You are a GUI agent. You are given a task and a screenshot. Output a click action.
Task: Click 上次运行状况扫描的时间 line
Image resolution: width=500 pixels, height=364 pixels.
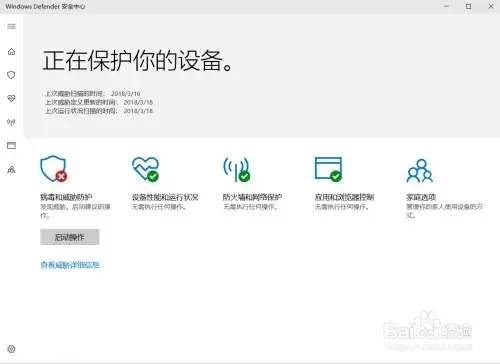click(x=99, y=111)
